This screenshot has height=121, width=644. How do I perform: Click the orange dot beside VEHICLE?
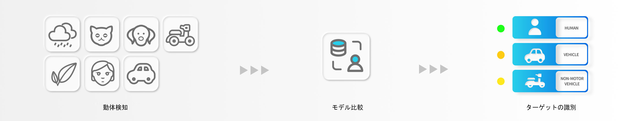coord(501,55)
